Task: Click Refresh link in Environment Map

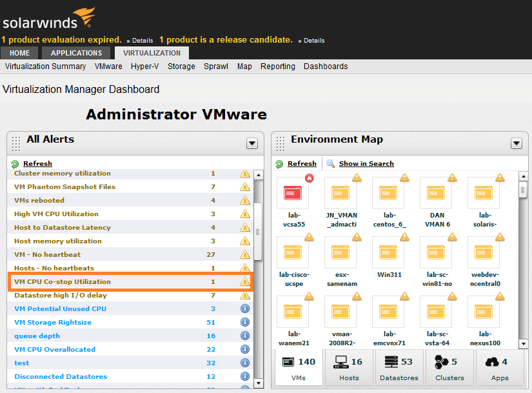Action: point(302,164)
